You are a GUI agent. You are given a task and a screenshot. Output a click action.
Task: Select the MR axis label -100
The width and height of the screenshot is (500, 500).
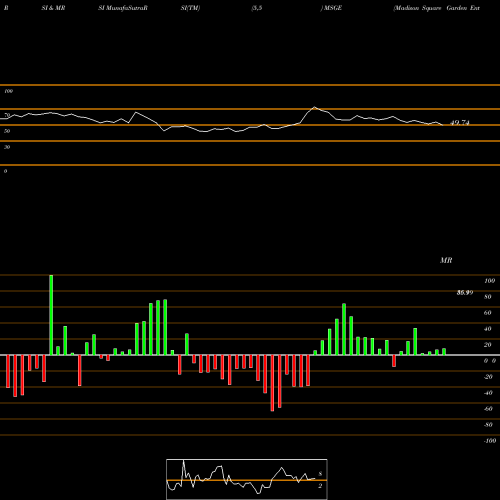[489, 441]
